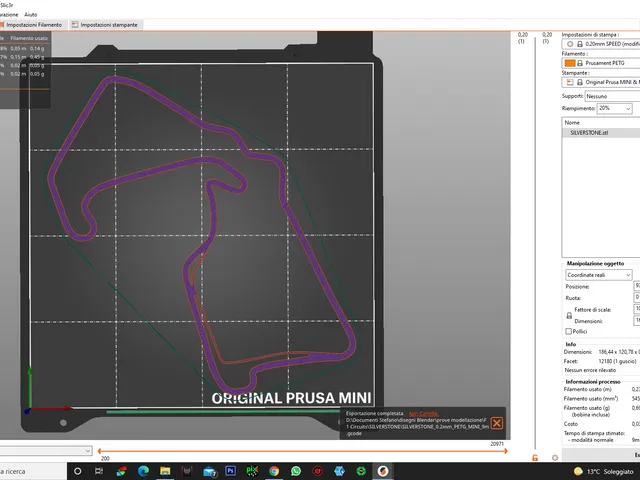Open the Impostazioni Filamento tab
The width and height of the screenshot is (640, 480).
[x=32, y=25]
